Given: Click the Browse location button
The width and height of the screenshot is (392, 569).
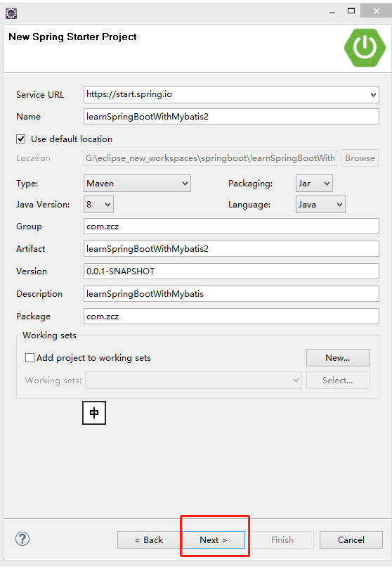Looking at the screenshot, I should (x=360, y=158).
